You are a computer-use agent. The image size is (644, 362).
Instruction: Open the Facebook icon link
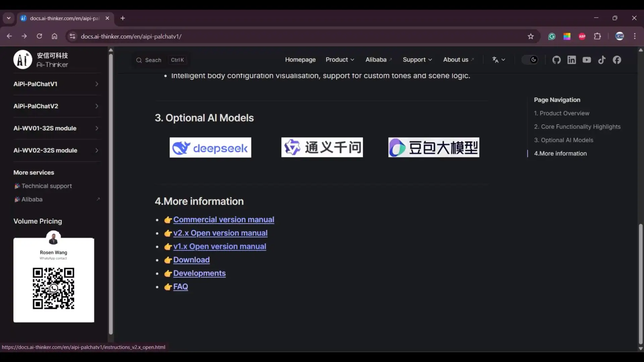[x=617, y=60]
